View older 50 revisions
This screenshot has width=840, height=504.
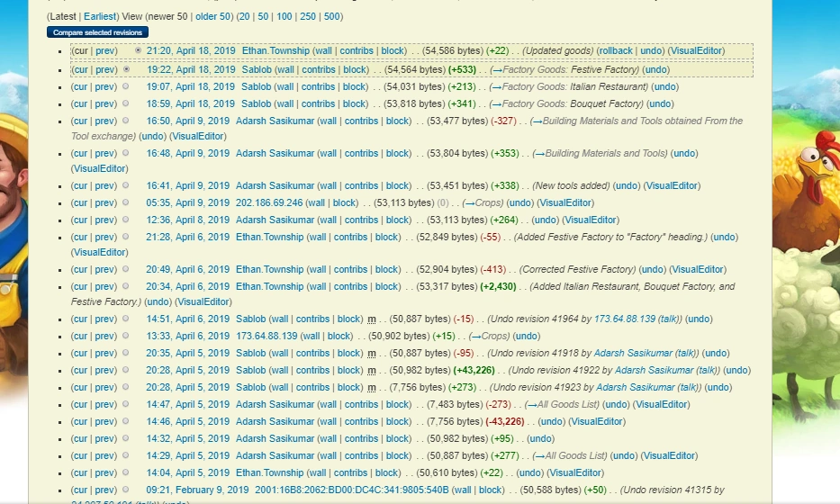[212, 16]
